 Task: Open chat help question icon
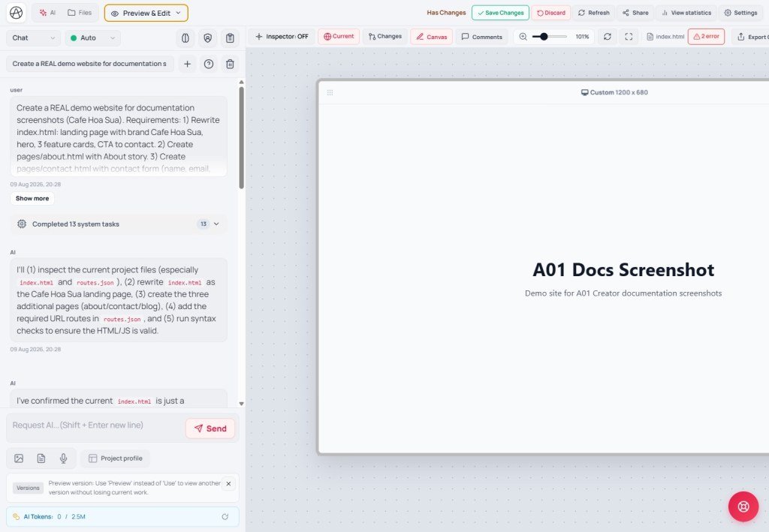[x=209, y=64]
